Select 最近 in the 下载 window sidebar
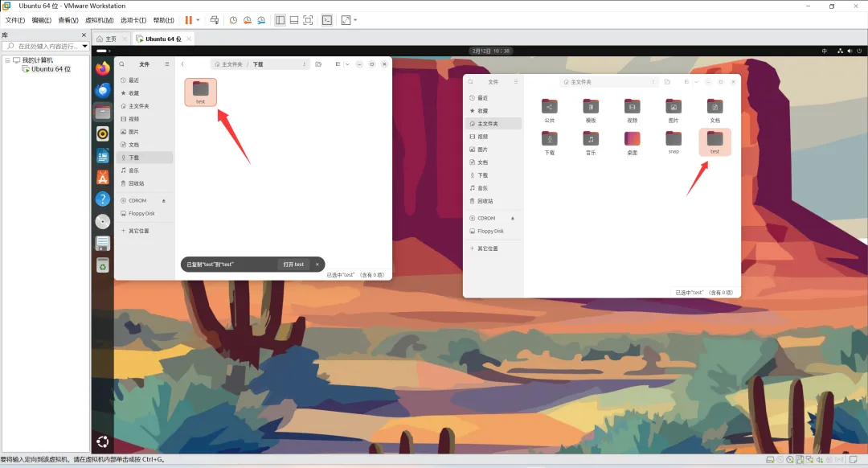This screenshot has height=468, width=868. coord(146,80)
